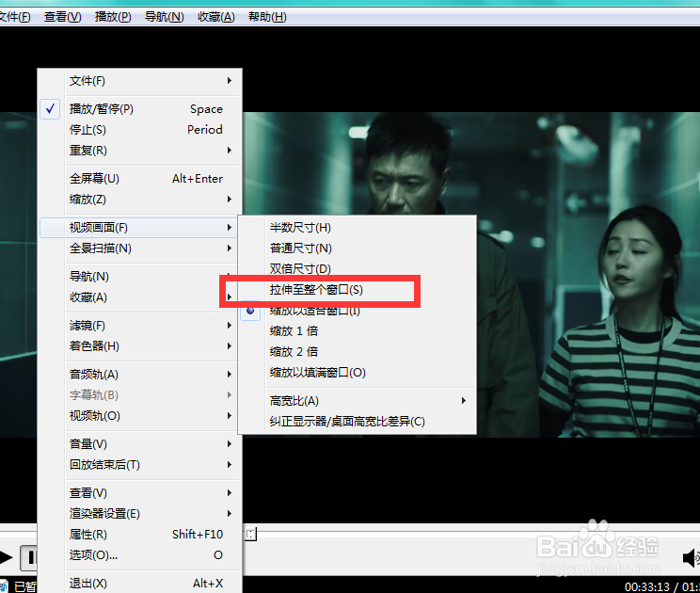Select 缩放以填满窗口(O) option
The height and width of the screenshot is (593, 700).
click(358, 373)
